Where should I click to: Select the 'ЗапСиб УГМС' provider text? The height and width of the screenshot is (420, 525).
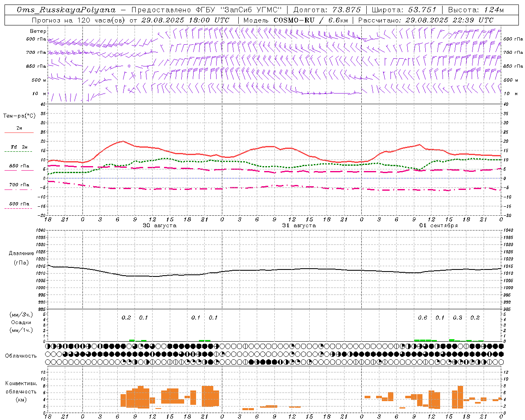[252, 10]
